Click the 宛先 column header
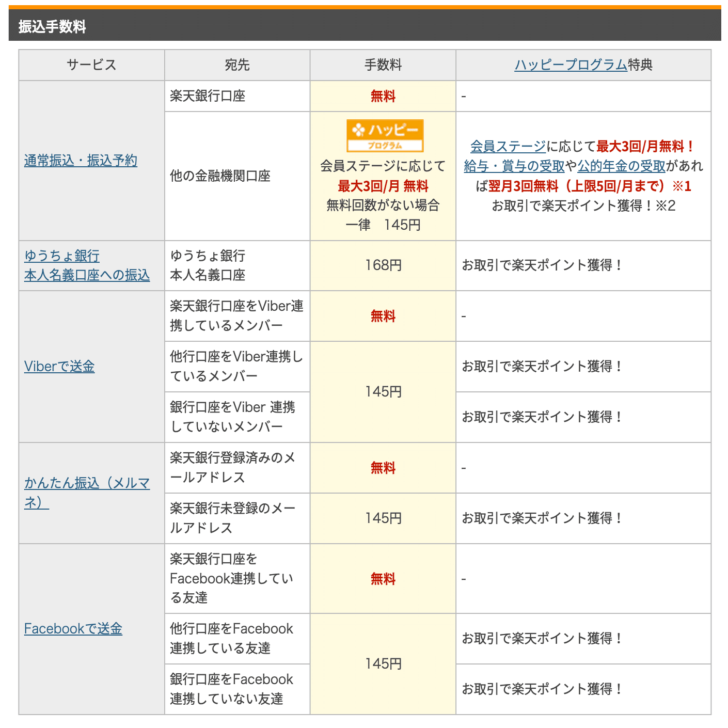Viewport: 728px width, 728px height. (236, 65)
